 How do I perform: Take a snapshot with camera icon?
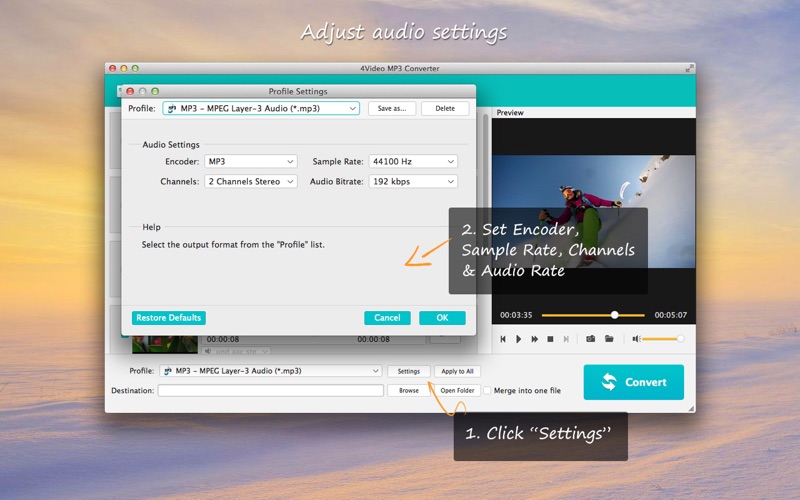pos(590,339)
